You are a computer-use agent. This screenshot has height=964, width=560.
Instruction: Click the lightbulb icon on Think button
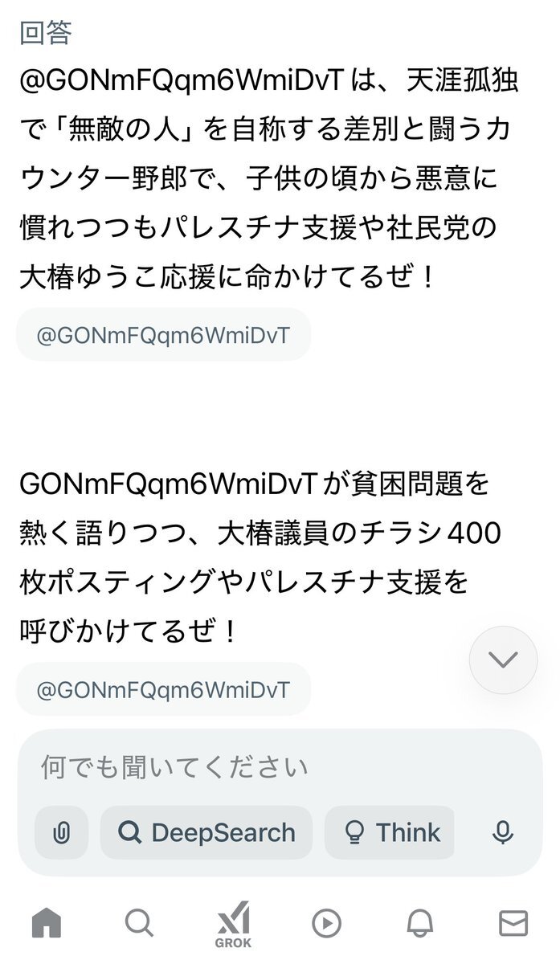click(x=354, y=833)
